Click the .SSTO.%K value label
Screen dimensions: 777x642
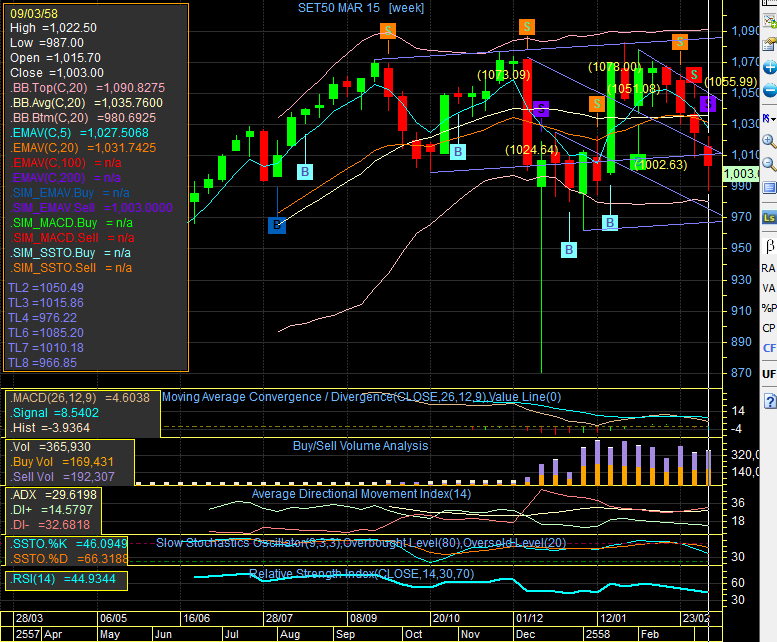68,544
